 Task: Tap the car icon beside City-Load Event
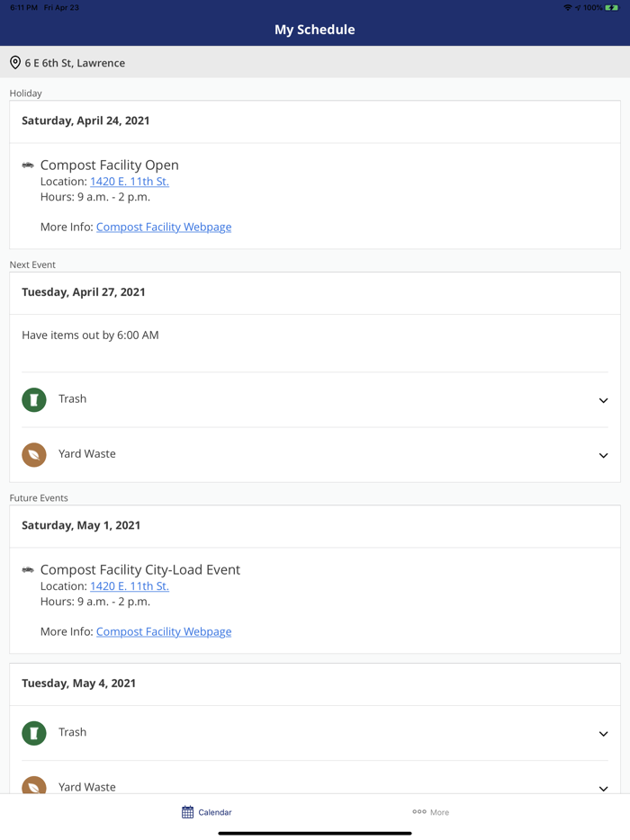pos(28,570)
